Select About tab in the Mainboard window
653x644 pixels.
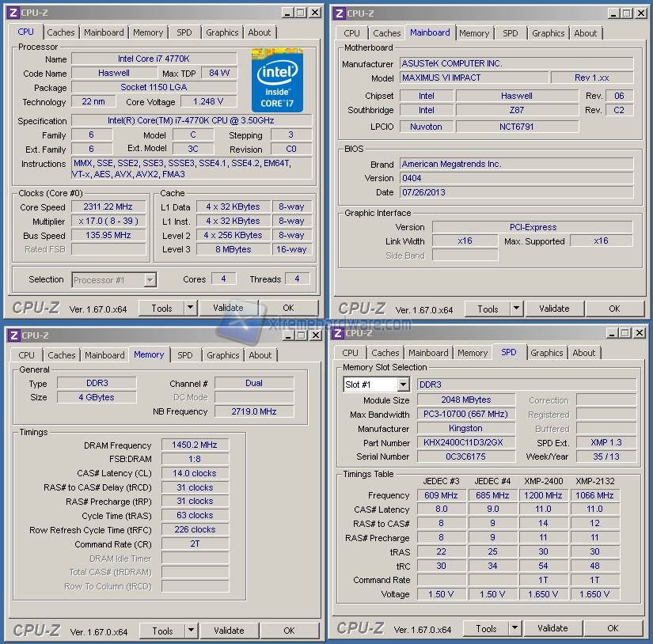(586, 33)
